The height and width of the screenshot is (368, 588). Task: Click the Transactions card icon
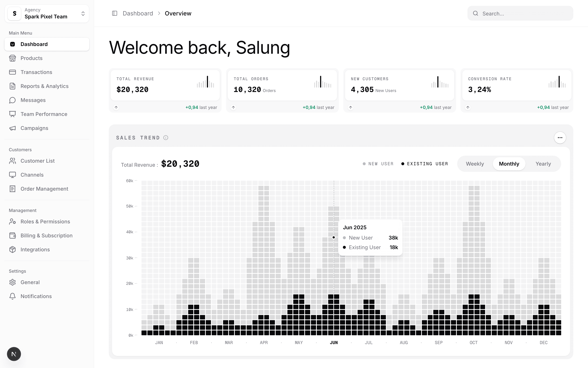(12, 72)
